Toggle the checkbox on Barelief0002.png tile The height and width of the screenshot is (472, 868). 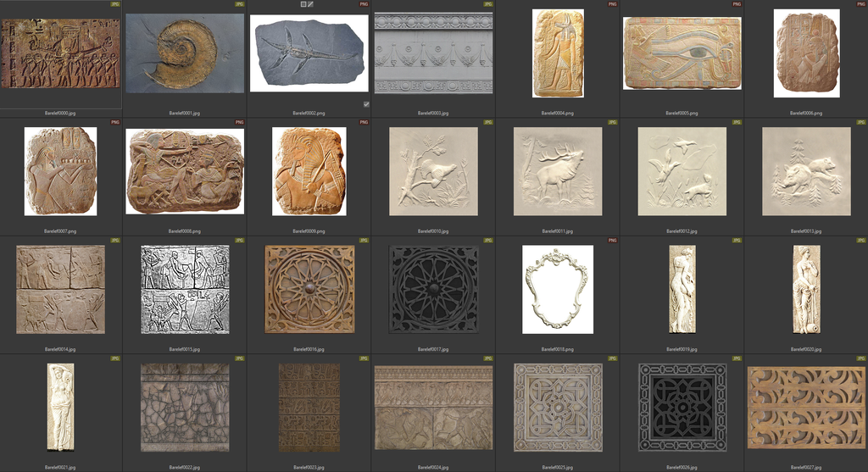coord(366,104)
